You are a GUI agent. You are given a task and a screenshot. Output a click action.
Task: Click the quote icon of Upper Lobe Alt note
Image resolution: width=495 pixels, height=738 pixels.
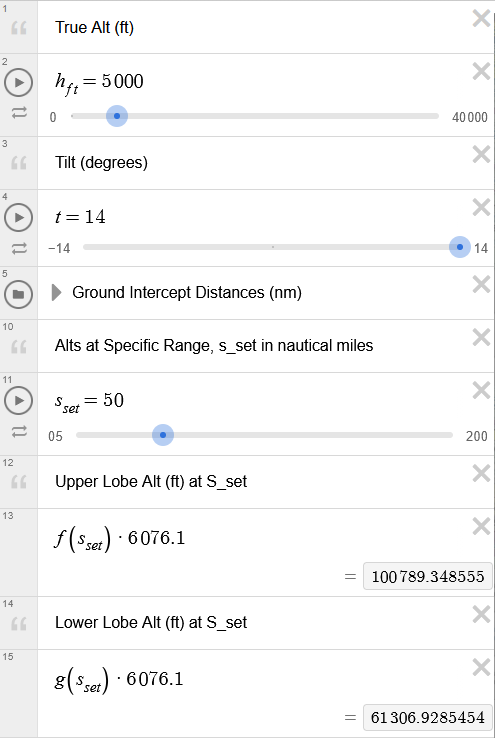click(x=19, y=482)
